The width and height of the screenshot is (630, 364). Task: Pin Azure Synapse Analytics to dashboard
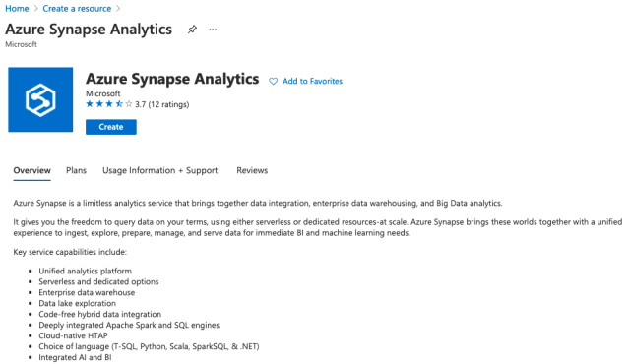pos(192,30)
